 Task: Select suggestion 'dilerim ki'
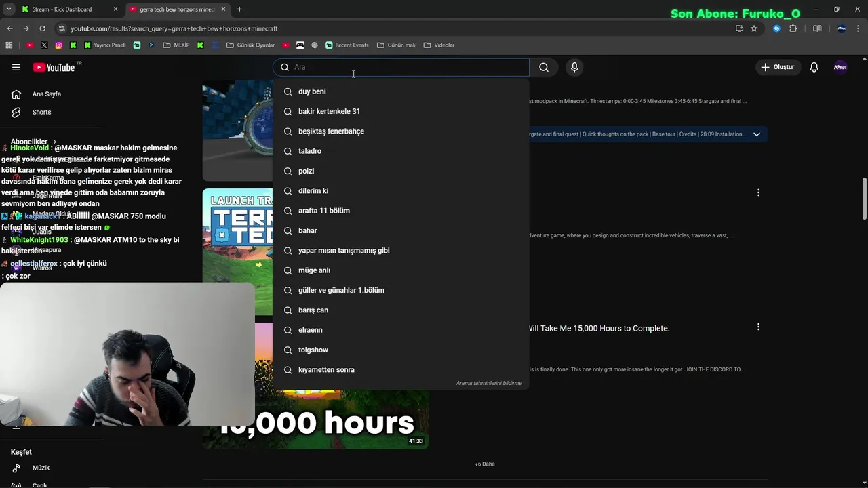[x=401, y=190]
